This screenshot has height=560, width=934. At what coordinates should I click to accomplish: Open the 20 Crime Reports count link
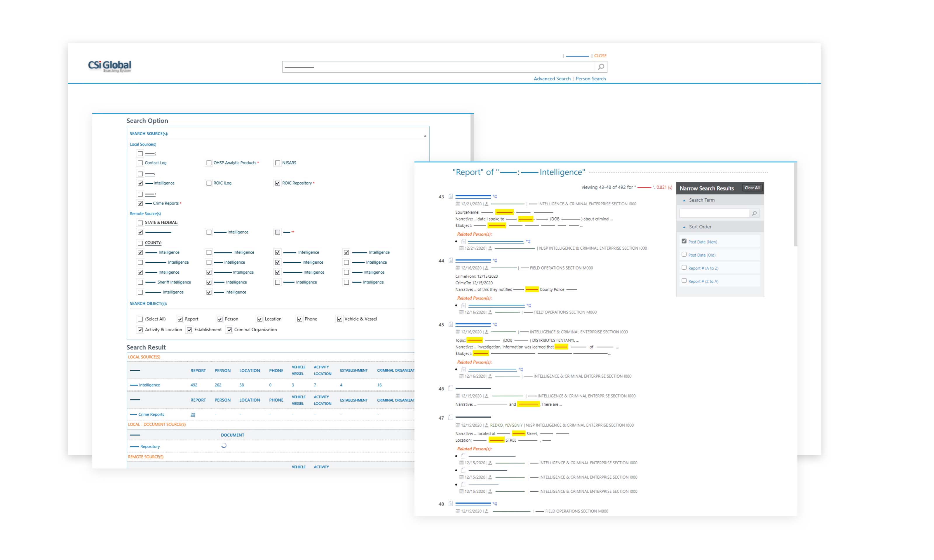click(193, 415)
